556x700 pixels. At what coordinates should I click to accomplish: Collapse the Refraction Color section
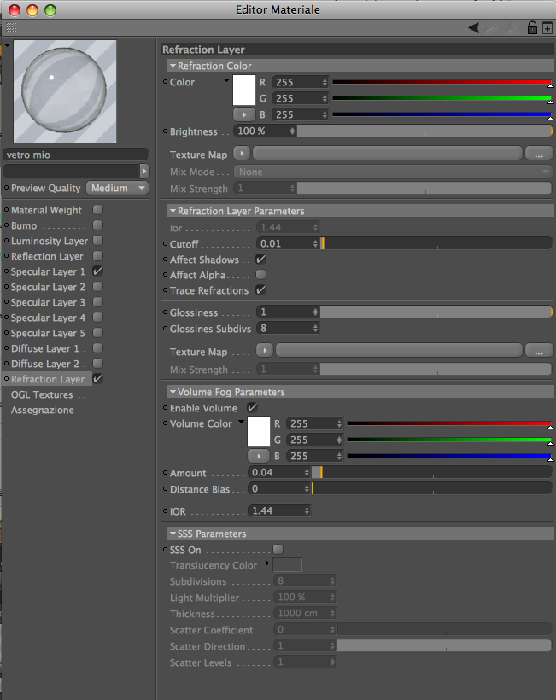[x=173, y=66]
